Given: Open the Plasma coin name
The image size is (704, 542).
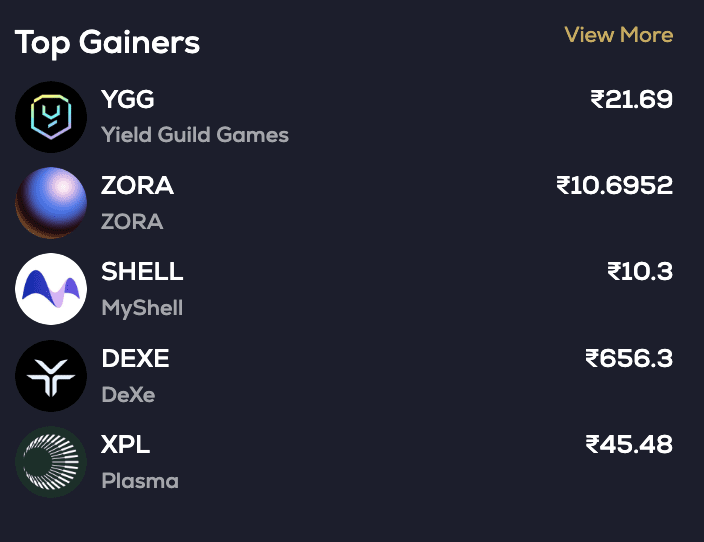Looking at the screenshot, I should 140,480.
